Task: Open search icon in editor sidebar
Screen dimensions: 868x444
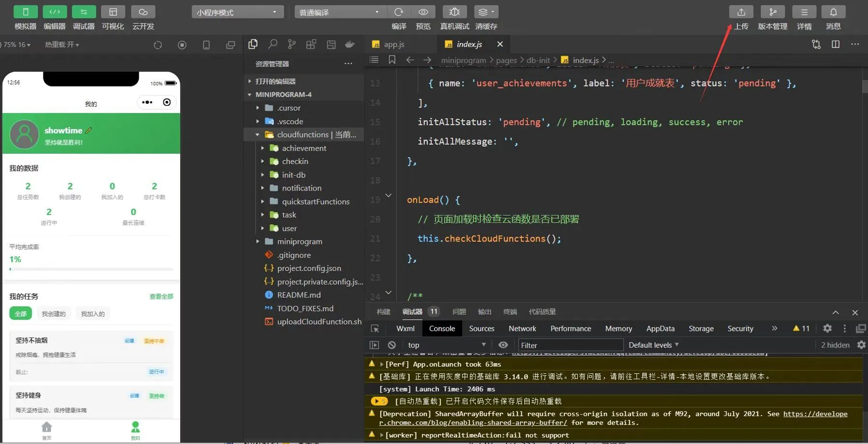Action: tap(273, 44)
